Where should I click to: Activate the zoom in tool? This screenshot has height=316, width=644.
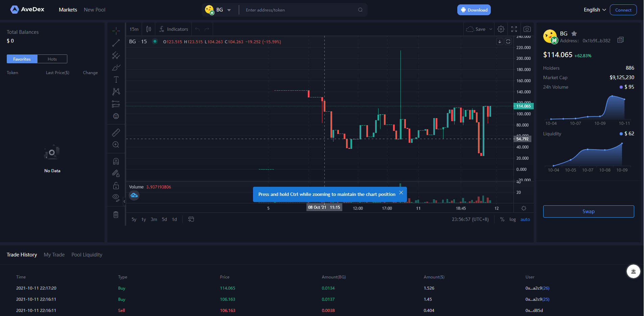click(116, 144)
